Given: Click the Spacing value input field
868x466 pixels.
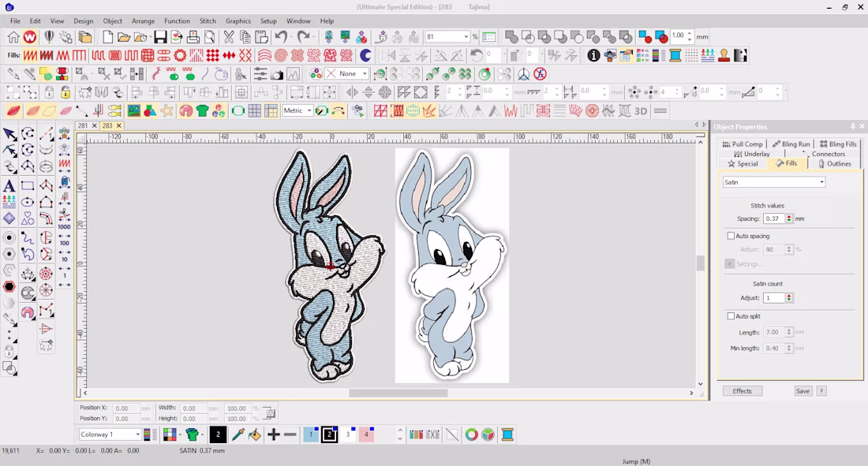Looking at the screenshot, I should [774, 218].
